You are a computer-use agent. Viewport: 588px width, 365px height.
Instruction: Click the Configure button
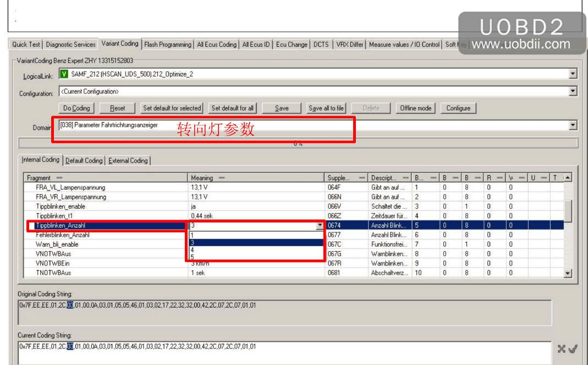tap(458, 108)
